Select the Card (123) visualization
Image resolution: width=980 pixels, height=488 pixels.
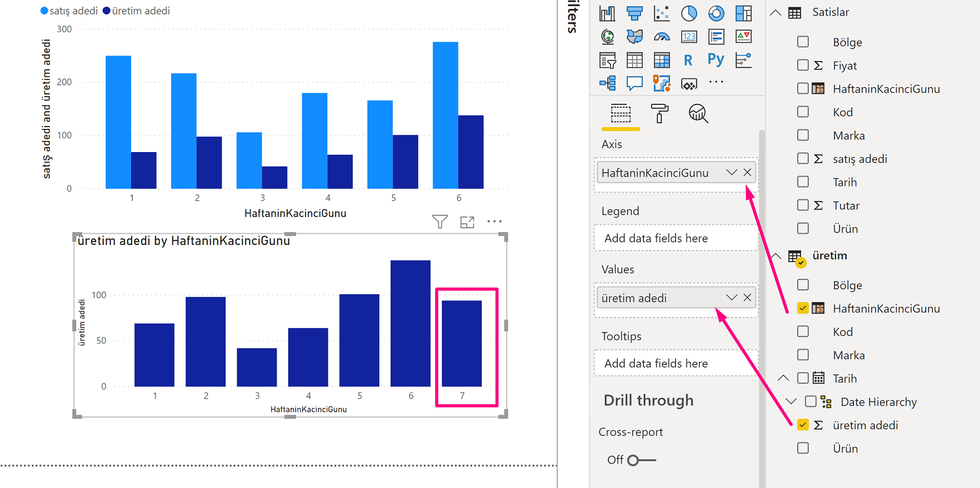pos(689,37)
